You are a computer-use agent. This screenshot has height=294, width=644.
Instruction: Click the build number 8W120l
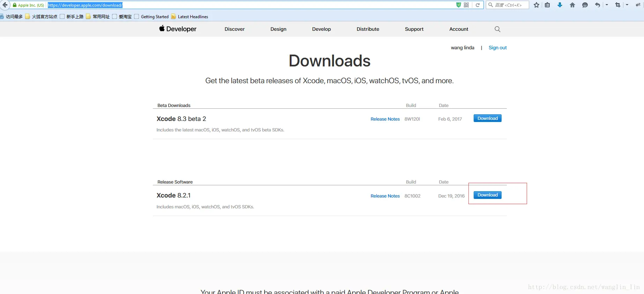[412, 119]
